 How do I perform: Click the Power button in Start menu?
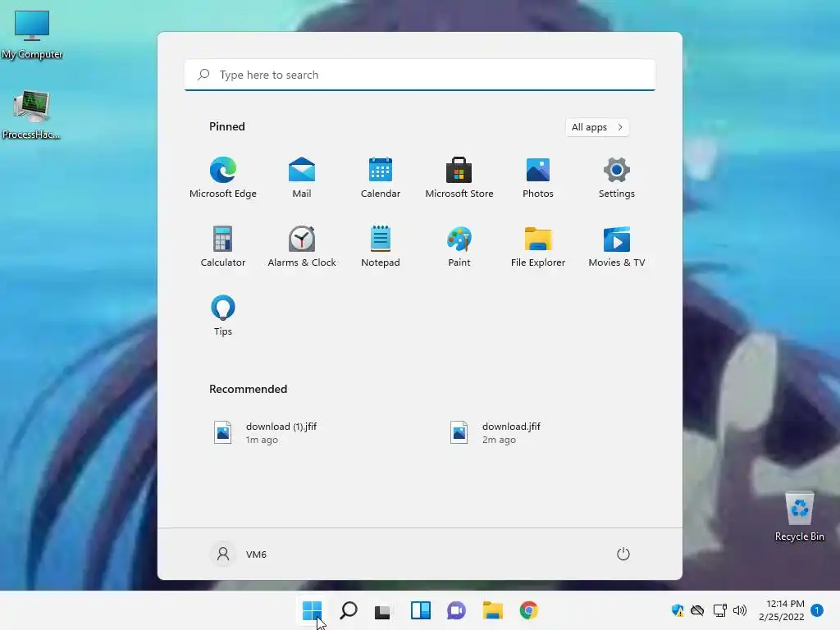point(623,554)
